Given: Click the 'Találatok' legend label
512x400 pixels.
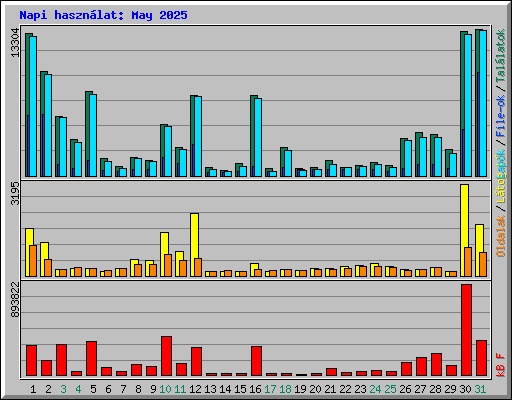Looking at the screenshot, I should click(500, 56).
